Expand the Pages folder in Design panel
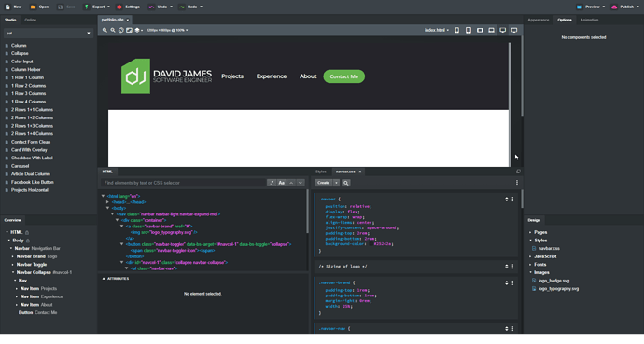 [530, 232]
